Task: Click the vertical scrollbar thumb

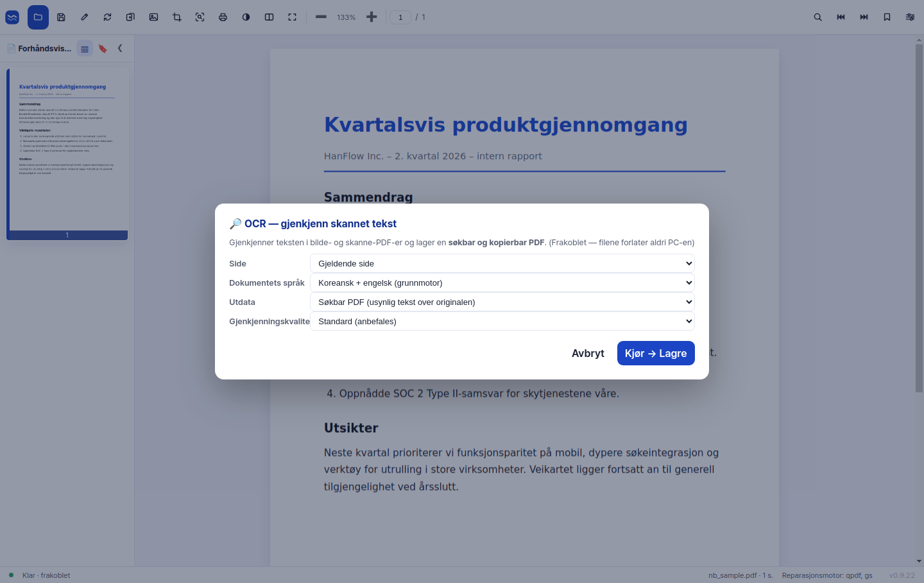Action: click(x=919, y=218)
